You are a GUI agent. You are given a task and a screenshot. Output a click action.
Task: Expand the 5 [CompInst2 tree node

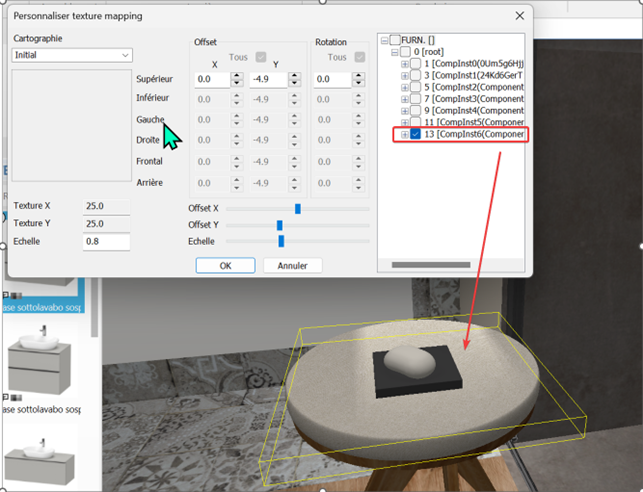pos(405,87)
